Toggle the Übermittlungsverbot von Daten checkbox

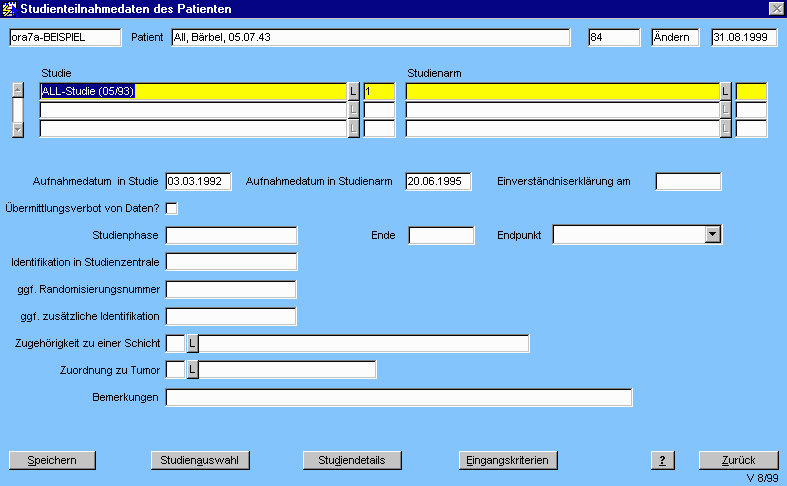pyautogui.click(x=171, y=208)
